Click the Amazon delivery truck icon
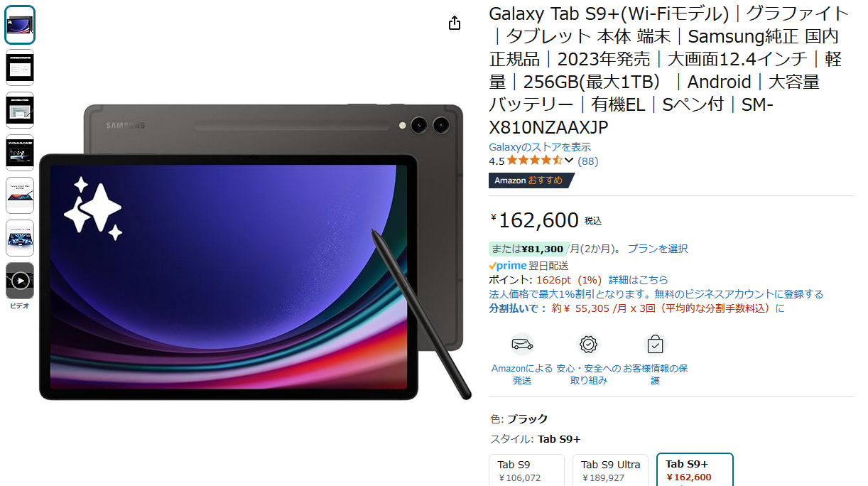This screenshot has height=486, width=868. coord(522,345)
